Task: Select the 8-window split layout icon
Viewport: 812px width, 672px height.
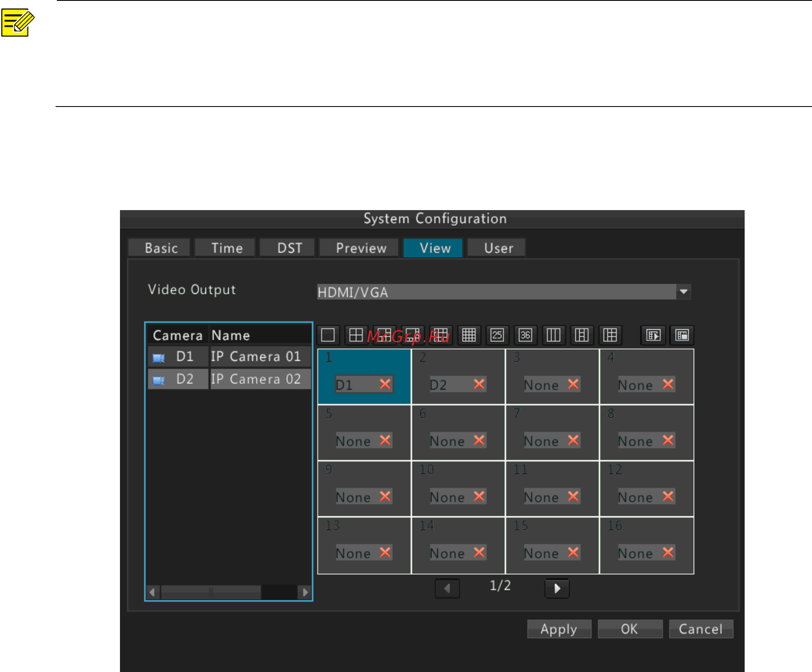Action: [413, 335]
